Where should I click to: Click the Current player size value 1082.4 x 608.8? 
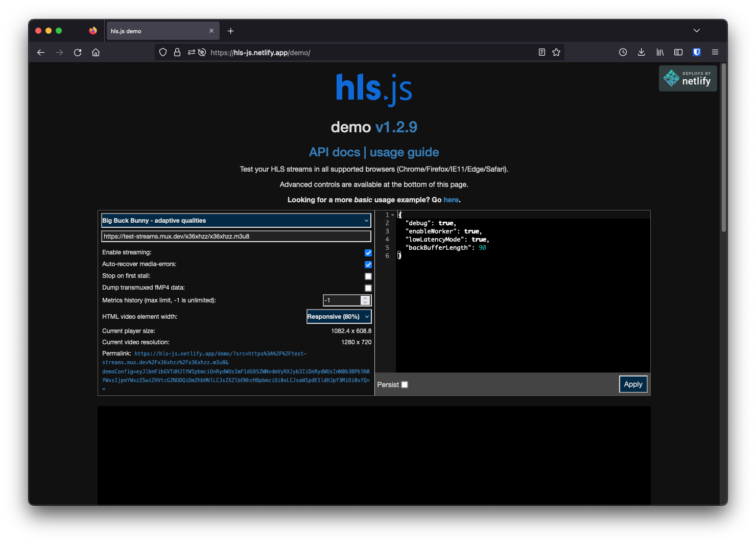click(x=351, y=331)
